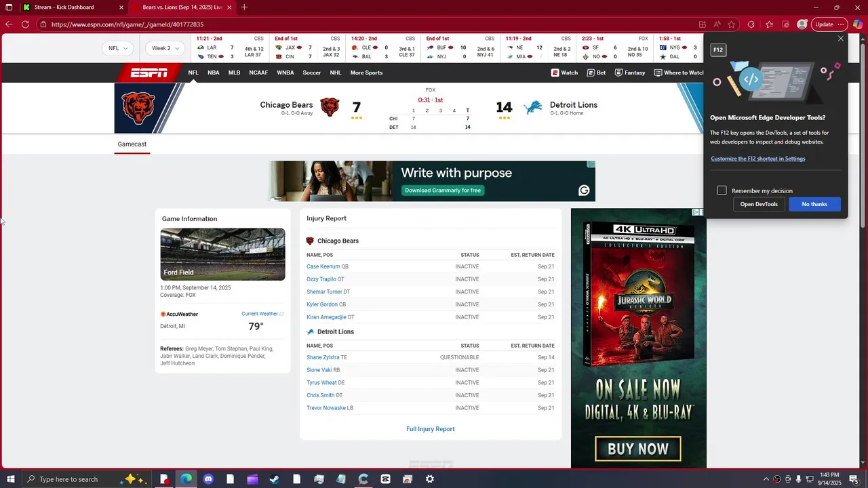Close the DevTools prompt popup
Image resolution: width=868 pixels, height=488 pixels.
841,39
